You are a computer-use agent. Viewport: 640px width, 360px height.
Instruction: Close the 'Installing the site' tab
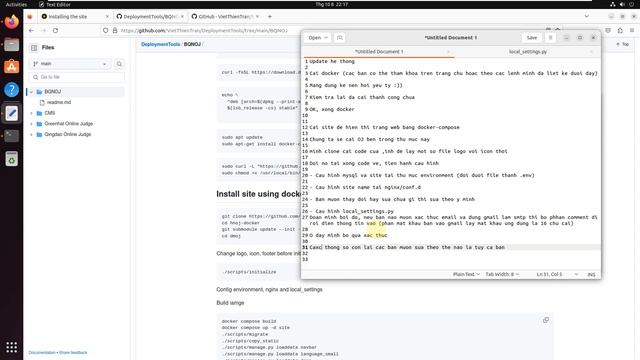(107, 17)
